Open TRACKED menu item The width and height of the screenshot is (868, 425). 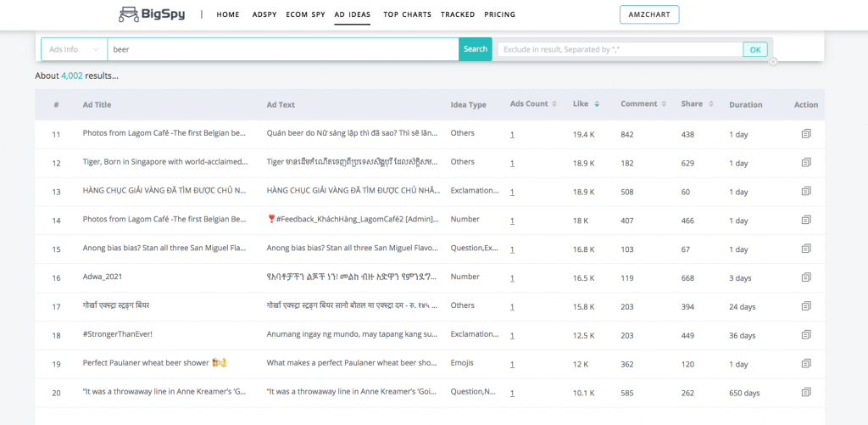[x=458, y=14]
